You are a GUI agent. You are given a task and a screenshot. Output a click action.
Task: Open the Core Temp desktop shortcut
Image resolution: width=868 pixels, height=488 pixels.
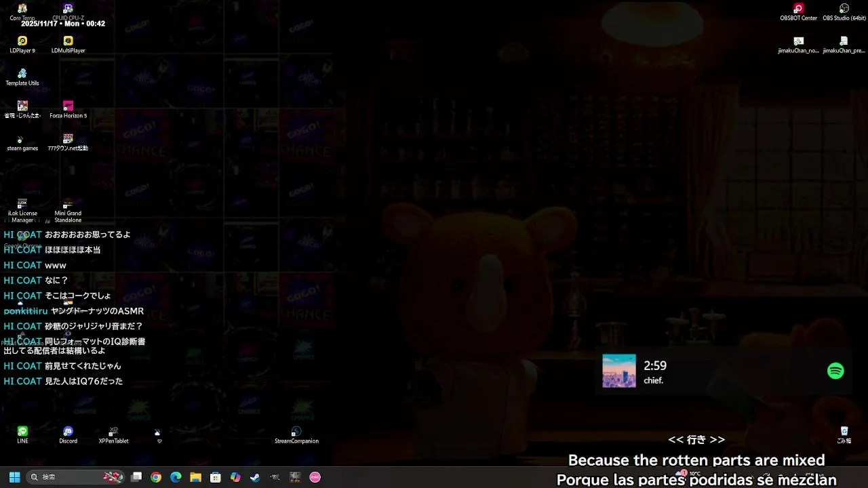[x=22, y=12]
